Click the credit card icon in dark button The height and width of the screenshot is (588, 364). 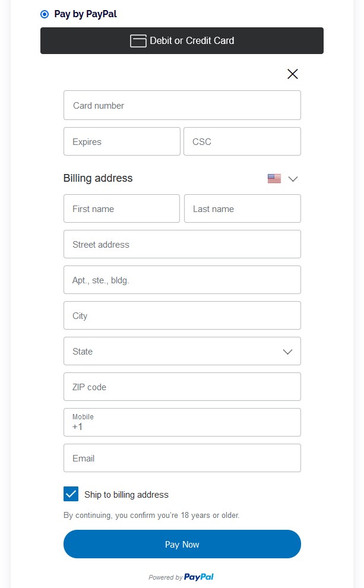pos(138,40)
